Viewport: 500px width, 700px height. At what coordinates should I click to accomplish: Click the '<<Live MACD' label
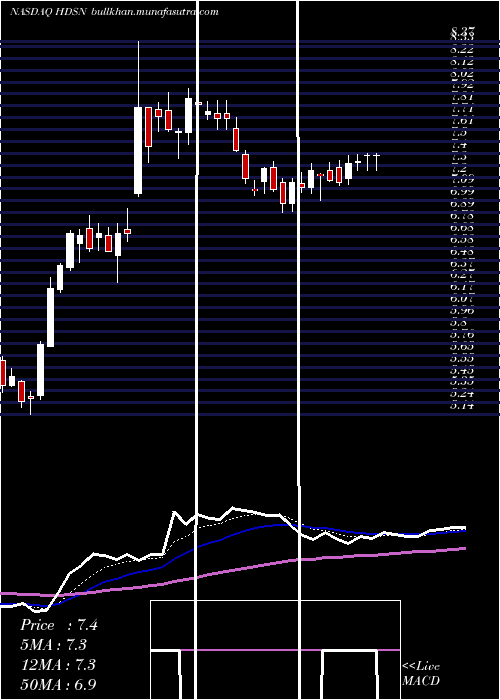421,674
